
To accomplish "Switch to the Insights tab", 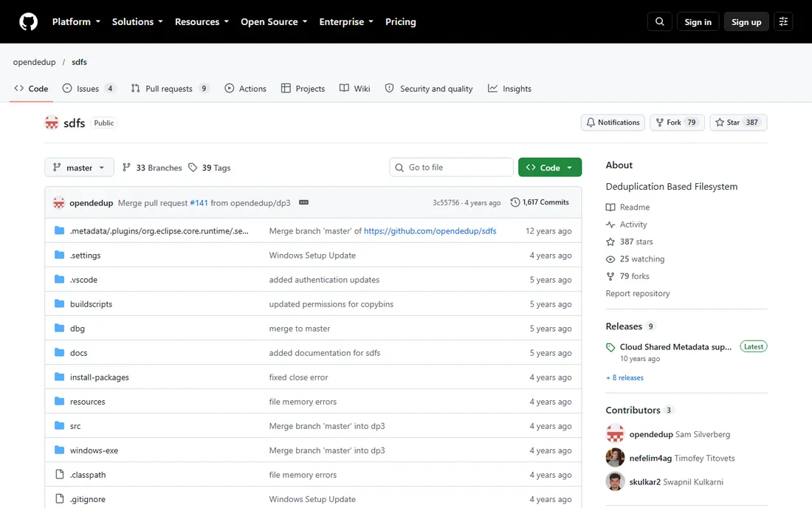I will 509,89.
